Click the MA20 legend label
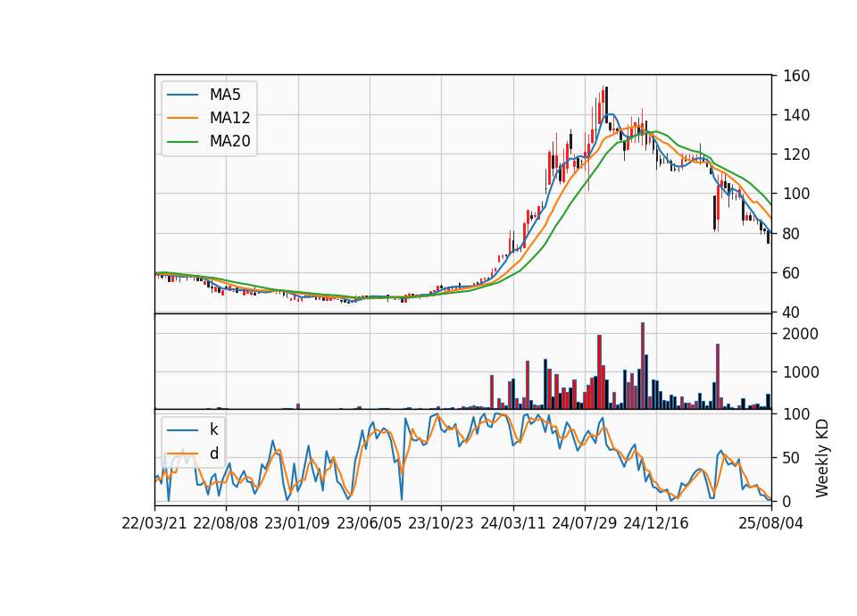This screenshot has width=857, height=616. (x=229, y=141)
